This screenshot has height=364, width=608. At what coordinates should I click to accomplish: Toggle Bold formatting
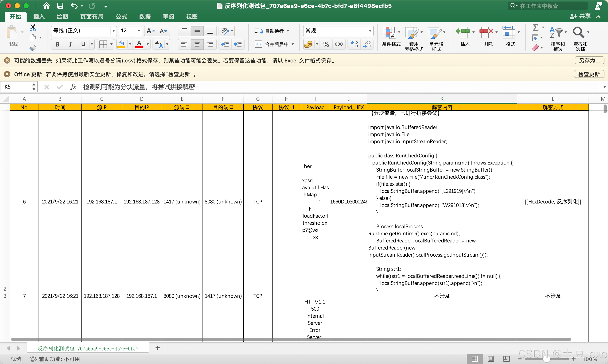pos(57,45)
